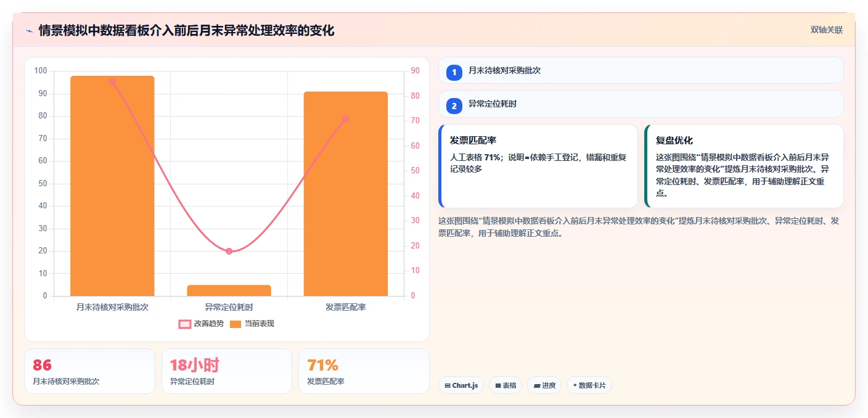Click the left axis value 100
The image size is (868, 418).
pyautogui.click(x=41, y=71)
